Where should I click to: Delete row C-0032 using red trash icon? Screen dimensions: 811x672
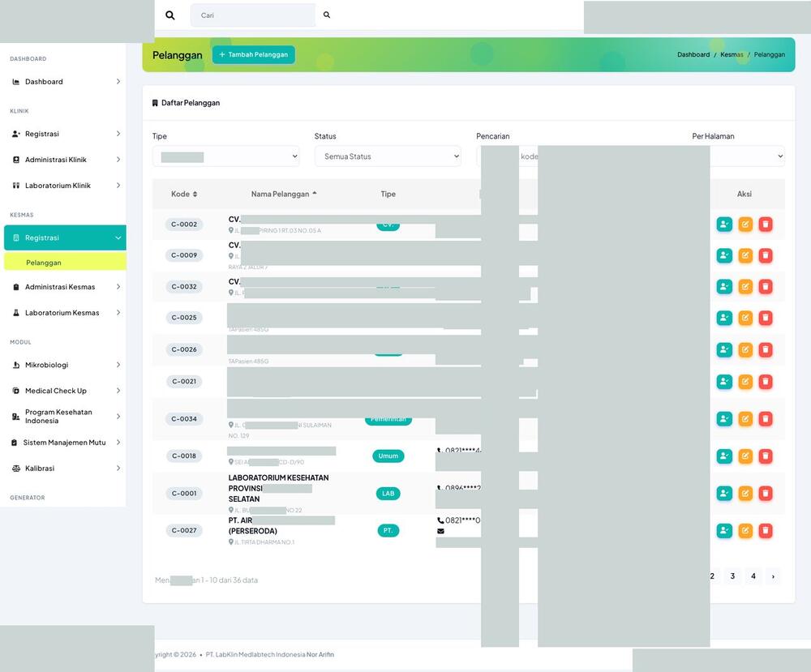coord(766,286)
